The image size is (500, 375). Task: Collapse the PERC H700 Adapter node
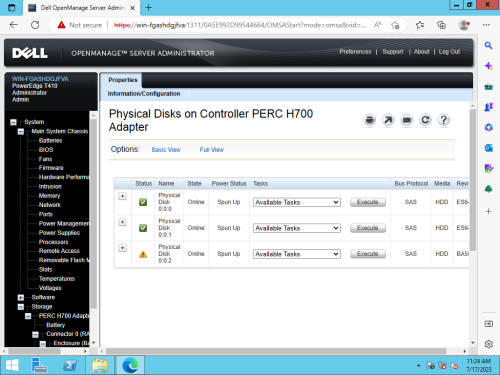[28, 316]
